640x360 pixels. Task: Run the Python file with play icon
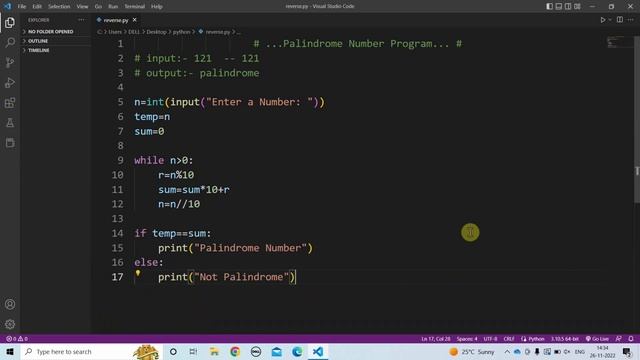[602, 20]
